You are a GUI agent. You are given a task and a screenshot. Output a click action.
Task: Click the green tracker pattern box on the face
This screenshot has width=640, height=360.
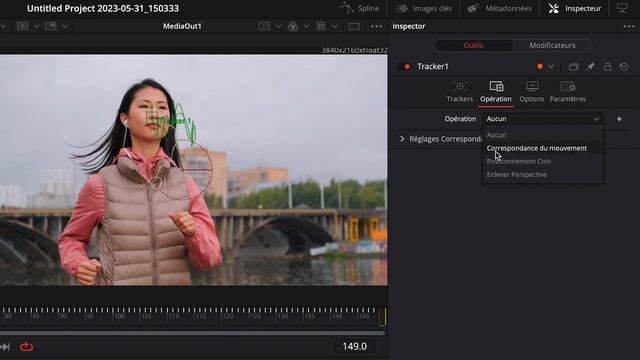152,118
